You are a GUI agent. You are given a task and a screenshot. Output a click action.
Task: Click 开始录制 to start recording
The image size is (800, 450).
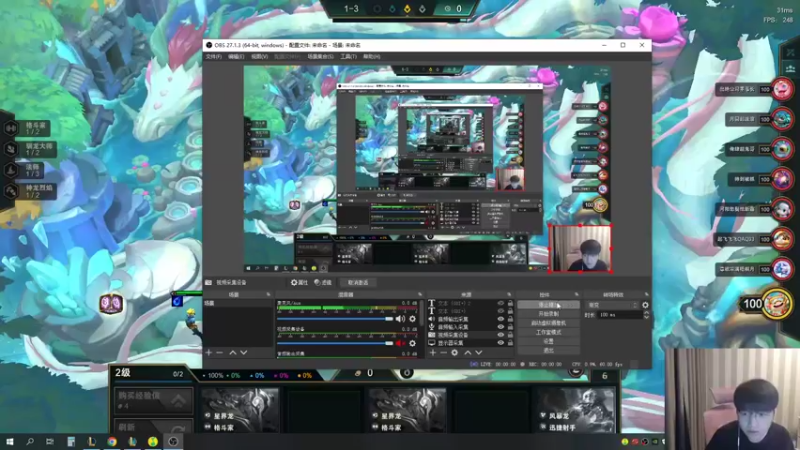(x=548, y=314)
